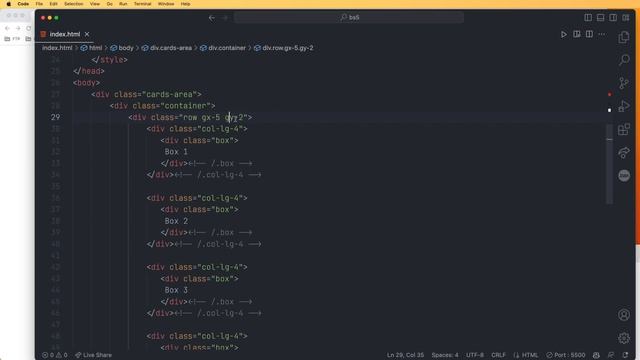Open preview to the side icon
The width and height of the screenshot is (640, 360).
[576, 34]
